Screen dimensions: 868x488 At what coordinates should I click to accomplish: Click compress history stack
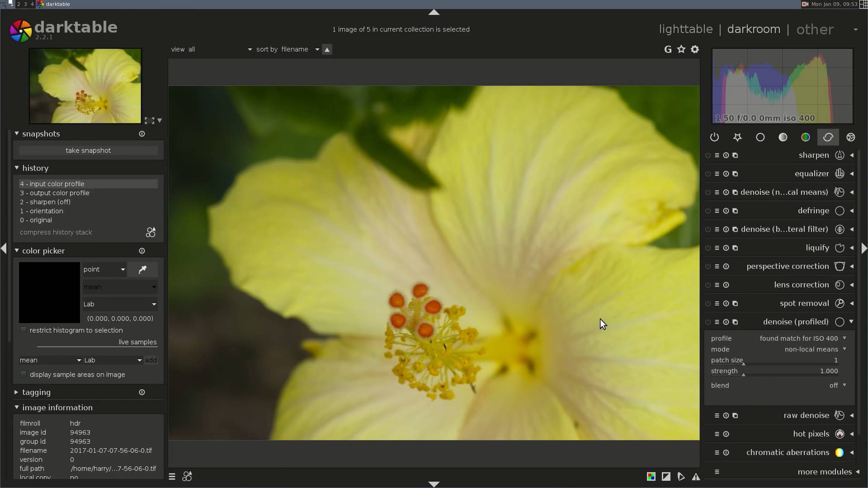(56, 232)
